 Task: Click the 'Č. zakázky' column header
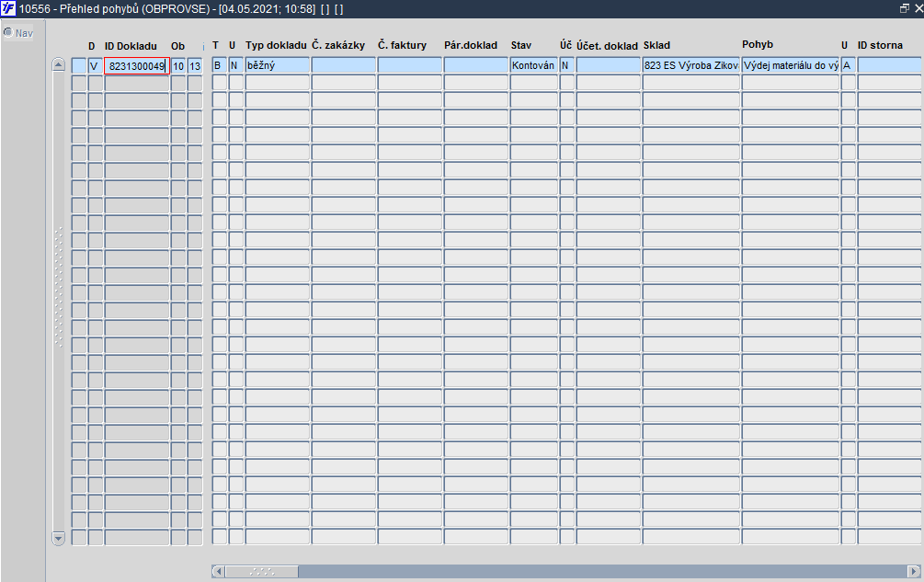pos(338,45)
